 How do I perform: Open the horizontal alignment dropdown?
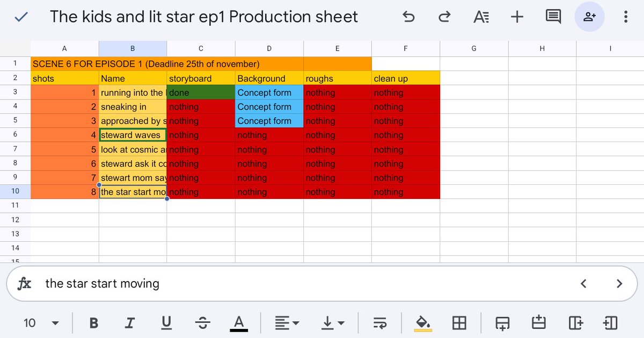tap(286, 322)
